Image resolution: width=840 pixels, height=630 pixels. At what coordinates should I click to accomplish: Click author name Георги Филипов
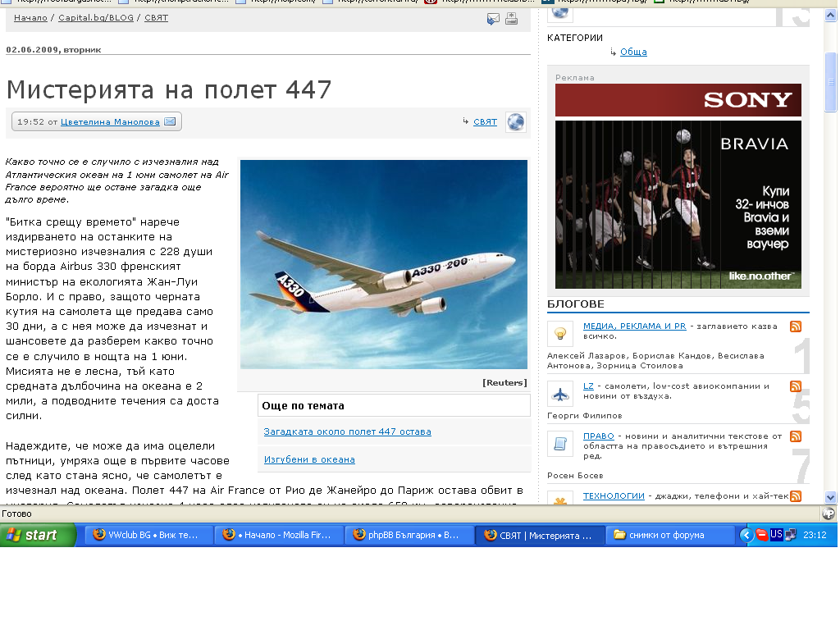(x=584, y=415)
